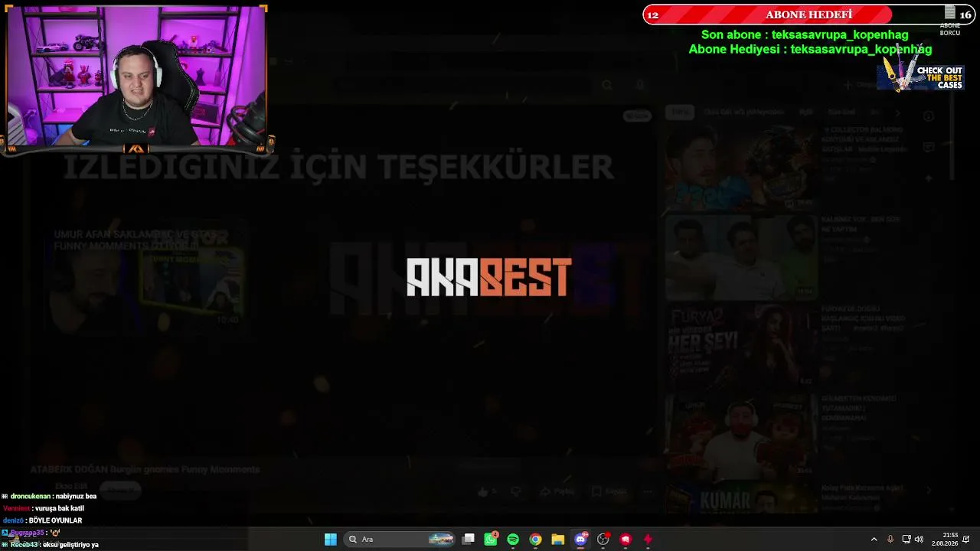Open the KALBİNİZ YOK suggested video thumbnail

[740, 257]
